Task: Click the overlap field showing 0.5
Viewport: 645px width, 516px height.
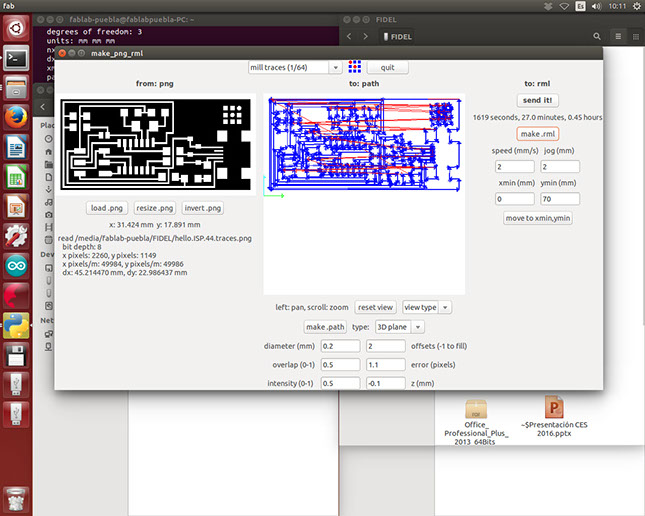Action: 341,365
